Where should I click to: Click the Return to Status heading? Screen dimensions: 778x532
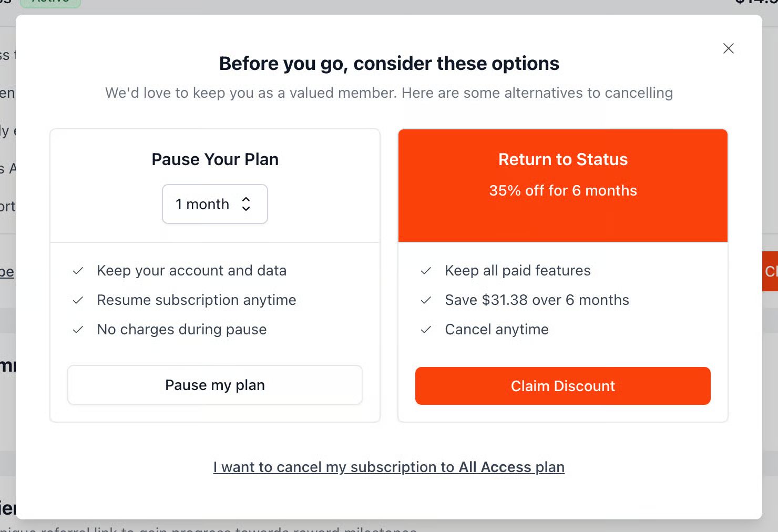pyautogui.click(x=562, y=159)
